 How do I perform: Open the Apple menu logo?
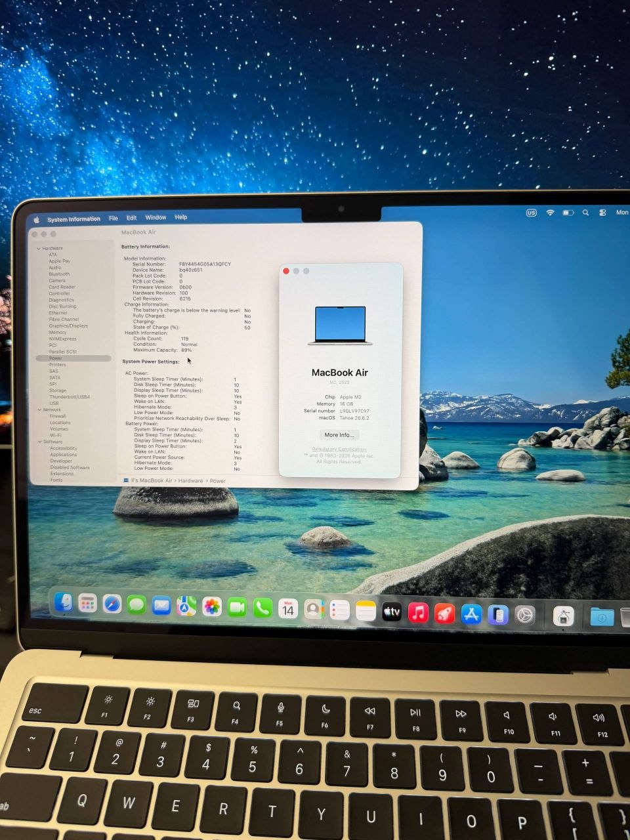coord(37,220)
